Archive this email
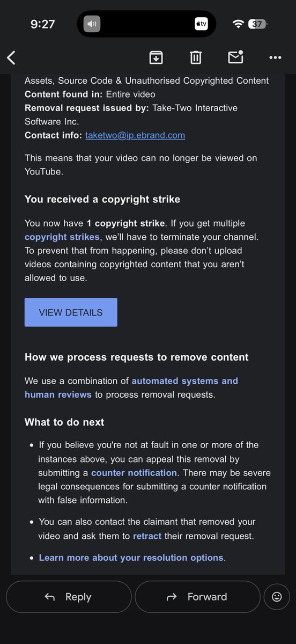The image size is (296, 644). (156, 57)
